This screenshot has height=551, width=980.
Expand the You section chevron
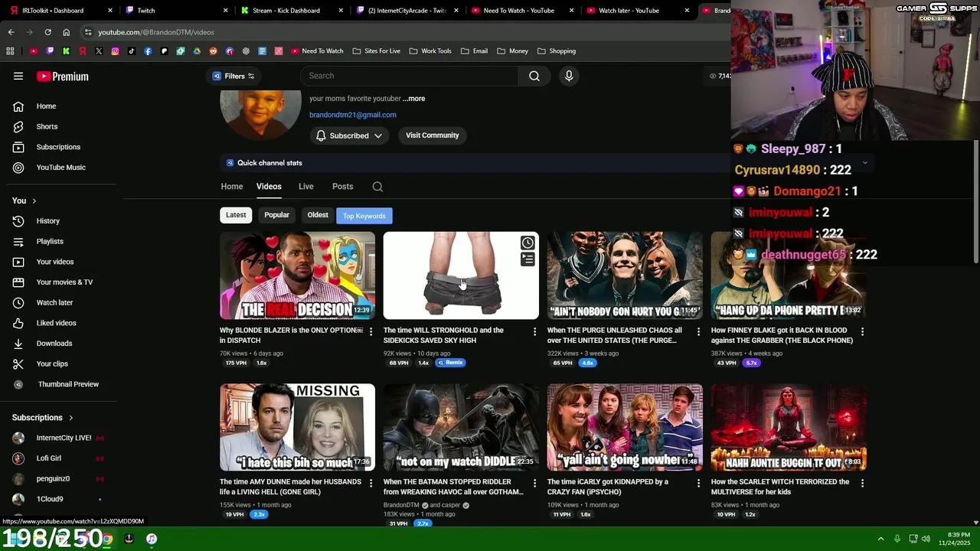click(34, 201)
